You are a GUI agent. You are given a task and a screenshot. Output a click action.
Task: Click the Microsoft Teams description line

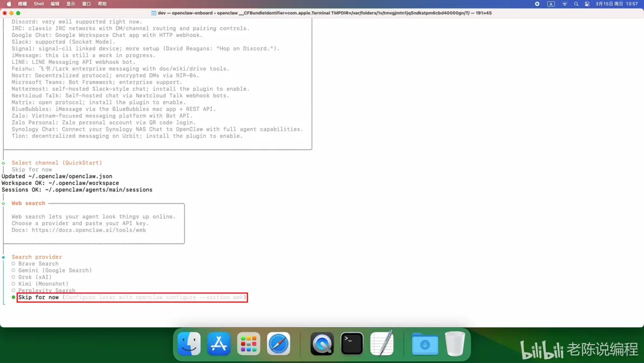tap(97, 82)
